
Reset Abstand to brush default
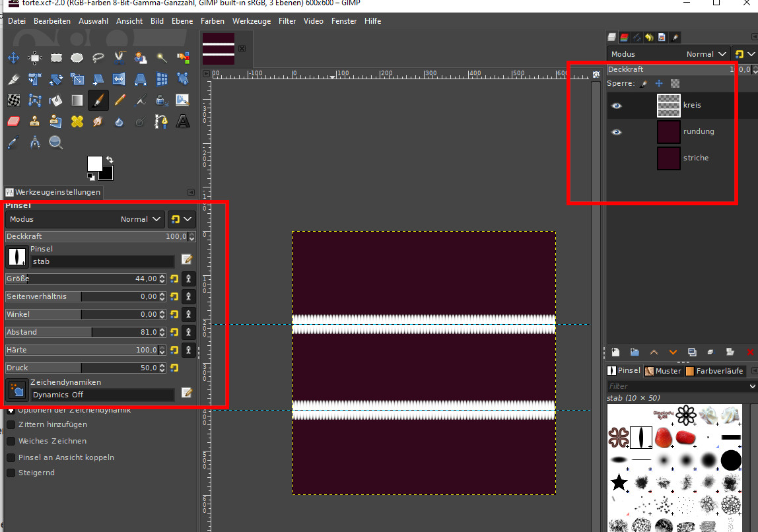[x=174, y=333]
